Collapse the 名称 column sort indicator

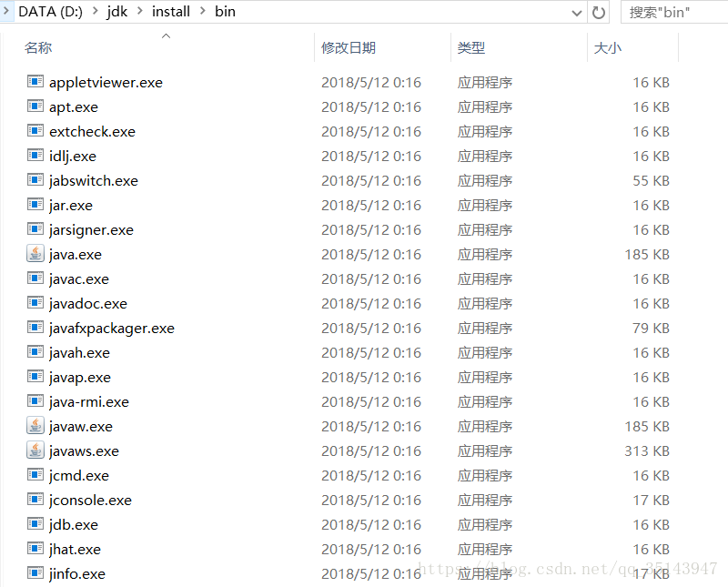point(166,36)
